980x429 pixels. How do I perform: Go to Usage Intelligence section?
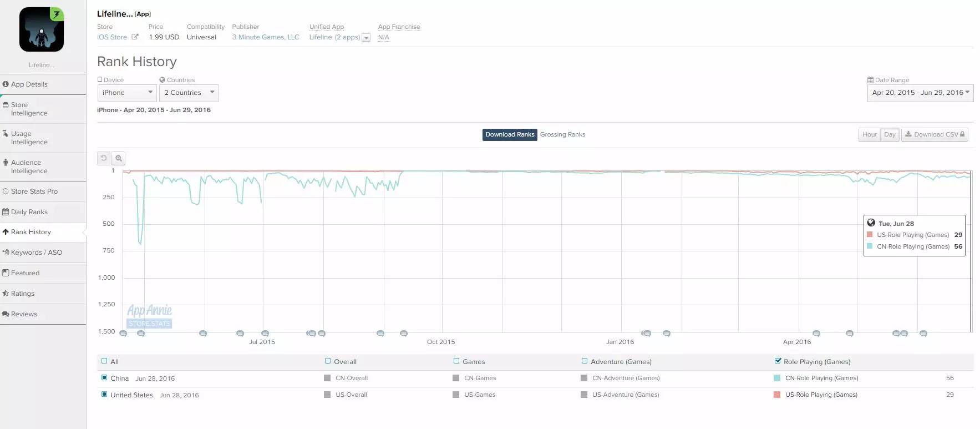point(43,138)
